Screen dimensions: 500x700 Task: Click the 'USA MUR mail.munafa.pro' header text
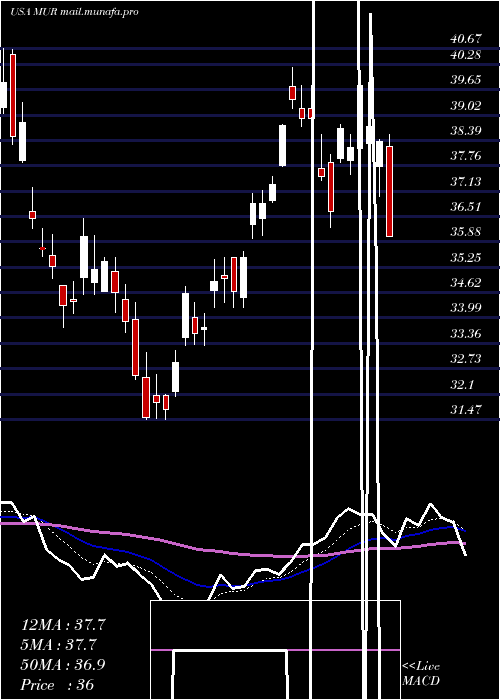click(x=74, y=12)
